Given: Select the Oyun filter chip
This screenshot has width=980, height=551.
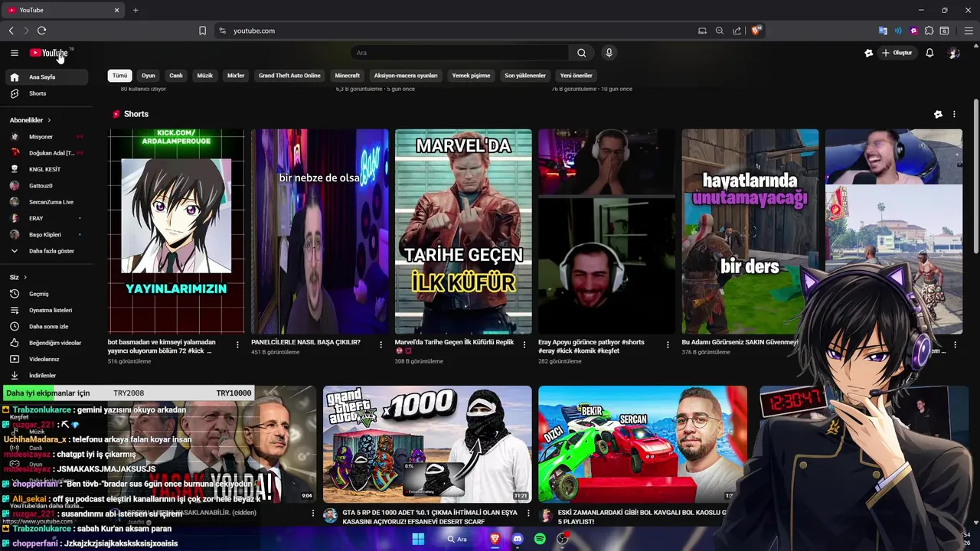Looking at the screenshot, I should 149,76.
